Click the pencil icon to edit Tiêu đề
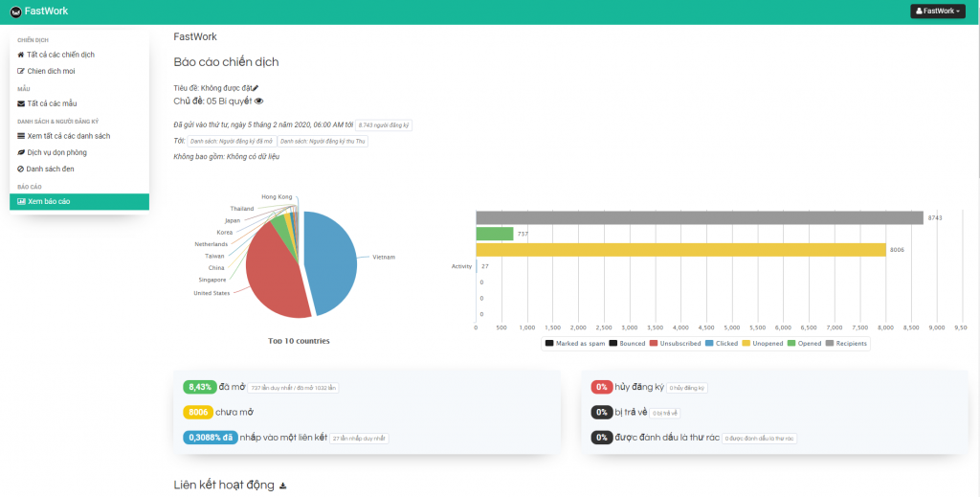Viewport: 980px width, 497px height. tap(255, 88)
